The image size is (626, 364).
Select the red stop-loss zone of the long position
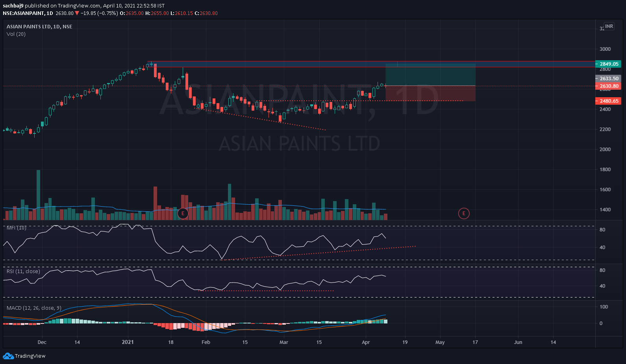pyautogui.click(x=430, y=94)
